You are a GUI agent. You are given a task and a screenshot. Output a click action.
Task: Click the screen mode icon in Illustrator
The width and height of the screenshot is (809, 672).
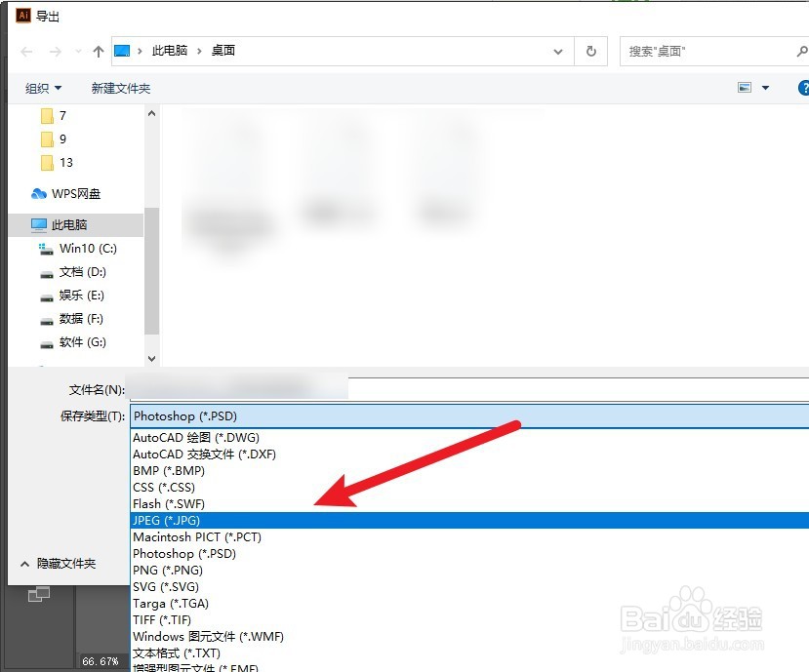[39, 595]
